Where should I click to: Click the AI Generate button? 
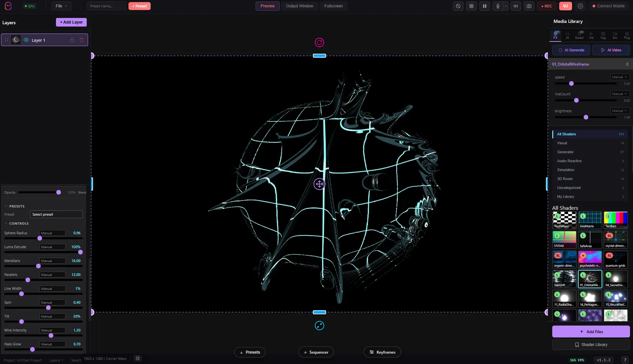click(x=571, y=50)
